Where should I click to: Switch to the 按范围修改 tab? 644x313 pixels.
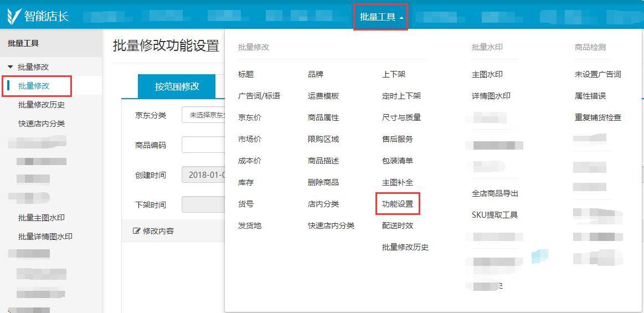click(177, 86)
